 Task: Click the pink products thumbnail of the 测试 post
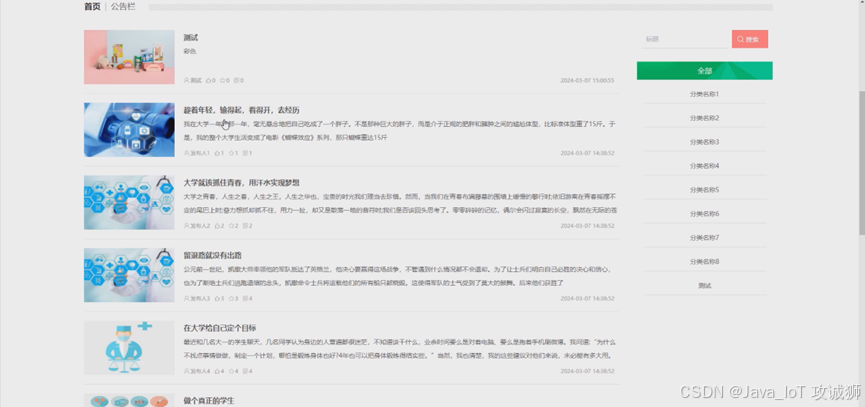[129, 57]
